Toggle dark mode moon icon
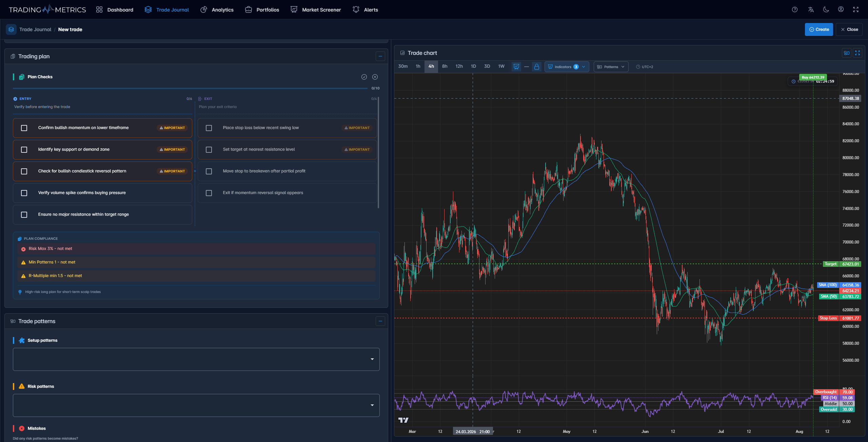Image resolution: width=868 pixels, height=442 pixels. click(x=826, y=9)
